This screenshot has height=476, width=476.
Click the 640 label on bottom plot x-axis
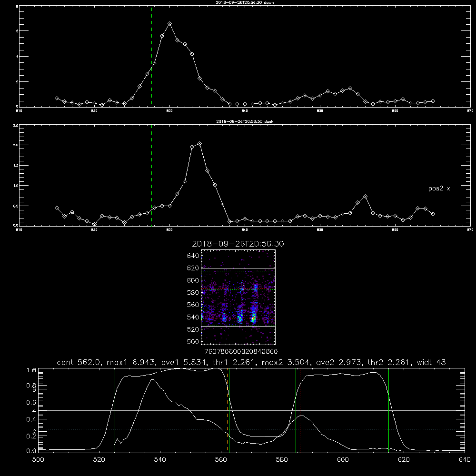click(465, 460)
